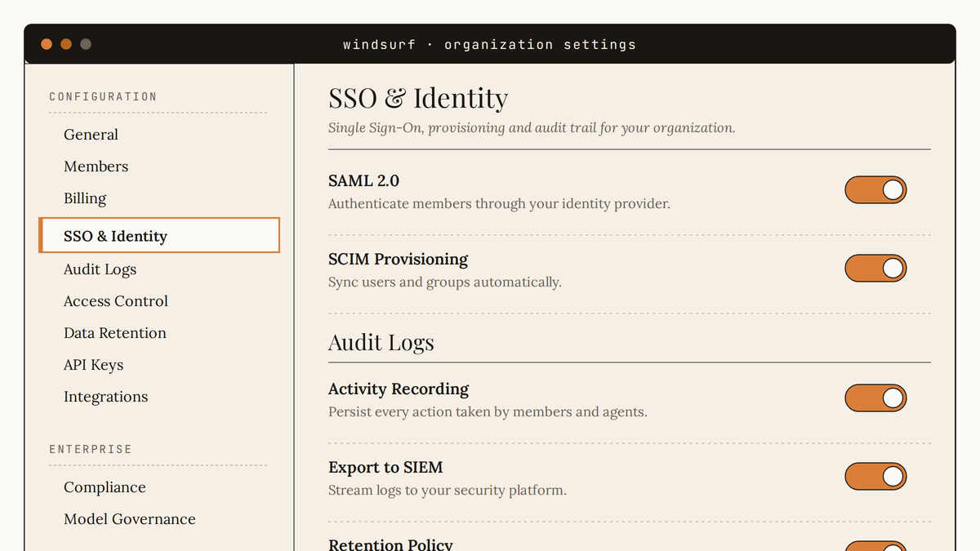Click the 'windsurf · organization settings' title
The height and width of the screenshot is (551, 980).
pos(489,44)
